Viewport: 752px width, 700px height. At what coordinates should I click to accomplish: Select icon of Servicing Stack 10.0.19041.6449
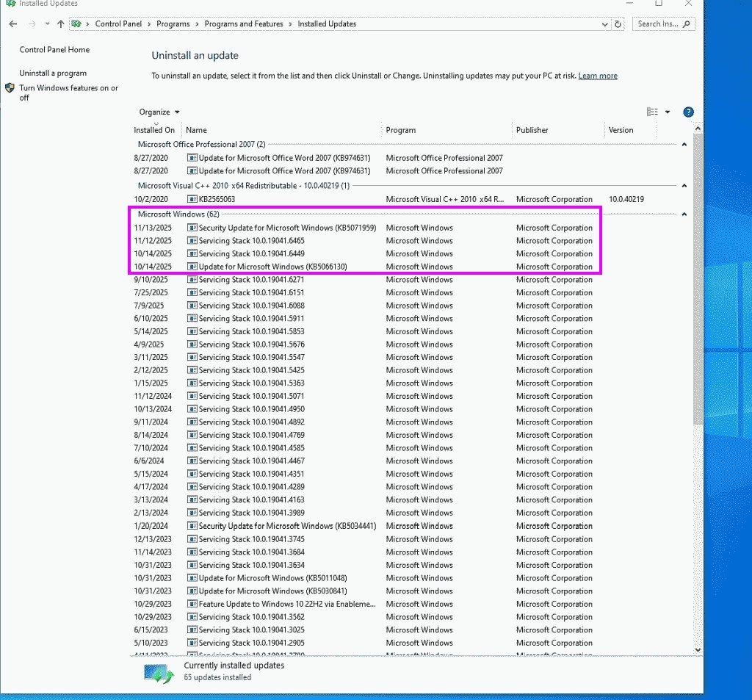point(192,254)
